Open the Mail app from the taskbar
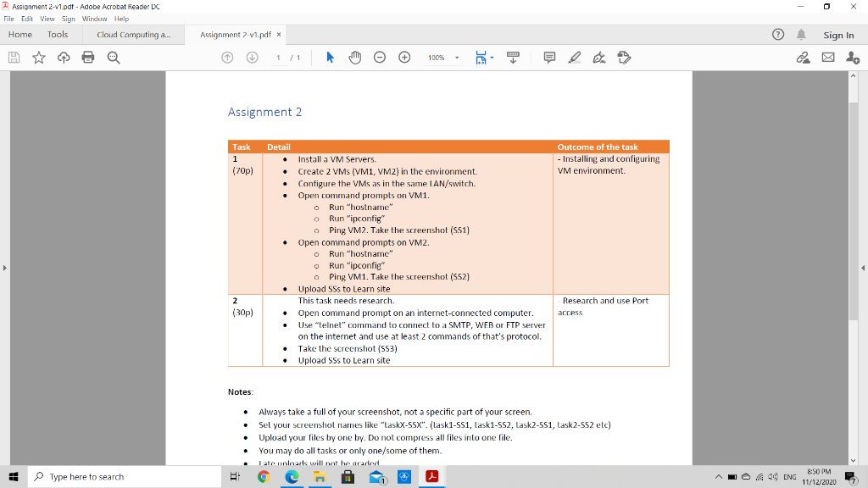Viewport: 868px width, 488px height. click(x=376, y=476)
